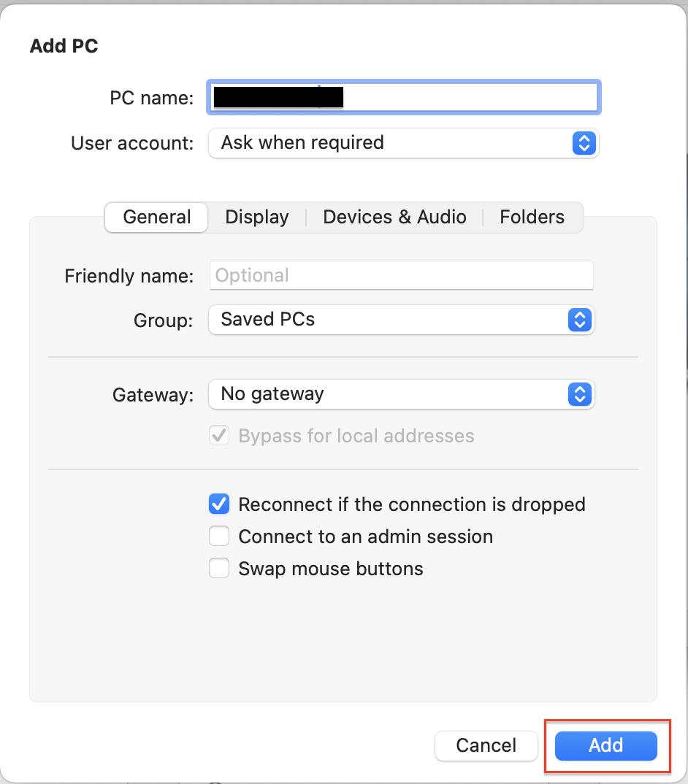The image size is (688, 784).
Task: Click the Bypass for local addresses checkbox
Action: pyautogui.click(x=219, y=436)
